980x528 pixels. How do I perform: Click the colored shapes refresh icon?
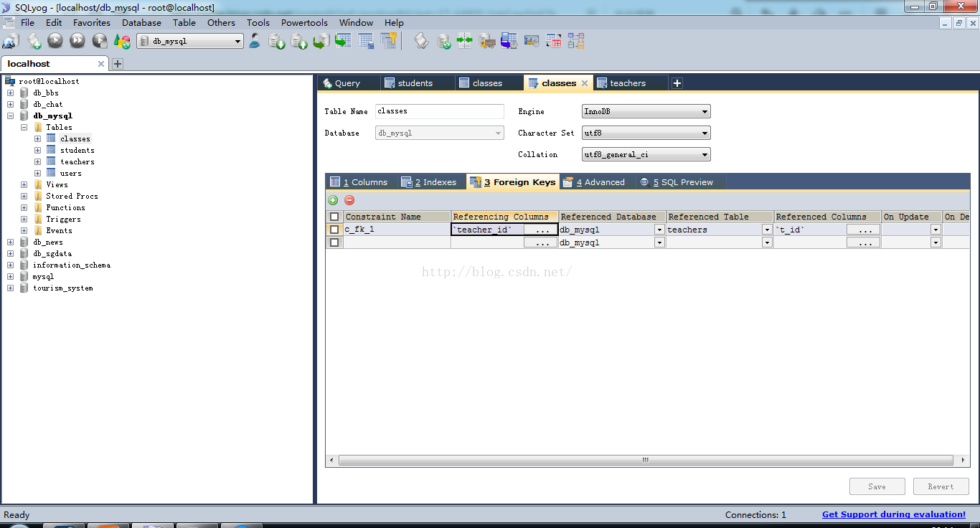pyautogui.click(x=122, y=41)
